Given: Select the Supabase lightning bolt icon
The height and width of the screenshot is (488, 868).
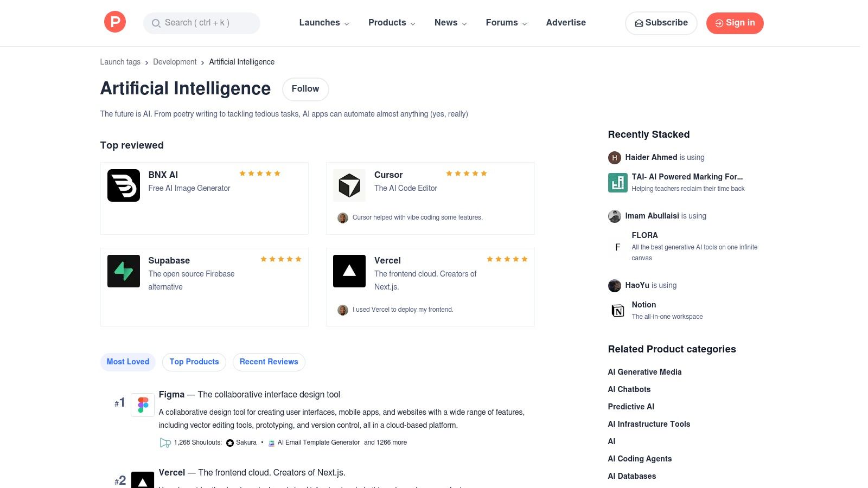Looking at the screenshot, I should pos(123,271).
